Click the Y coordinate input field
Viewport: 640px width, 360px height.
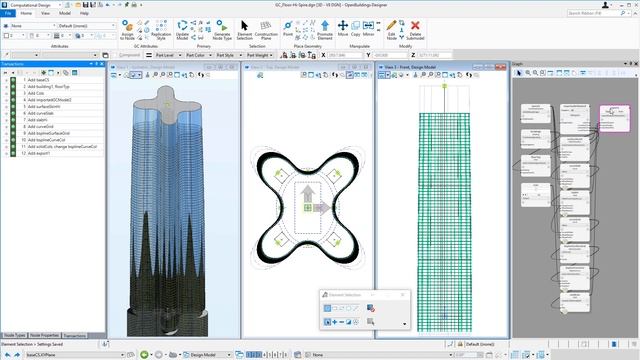(390, 55)
